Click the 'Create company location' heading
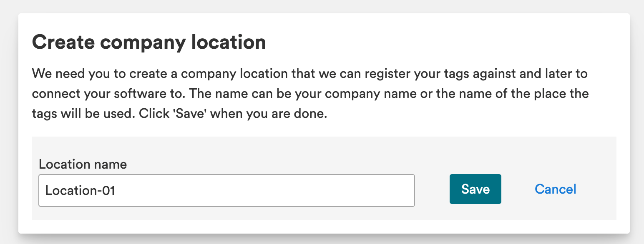The image size is (644, 244). tap(149, 42)
